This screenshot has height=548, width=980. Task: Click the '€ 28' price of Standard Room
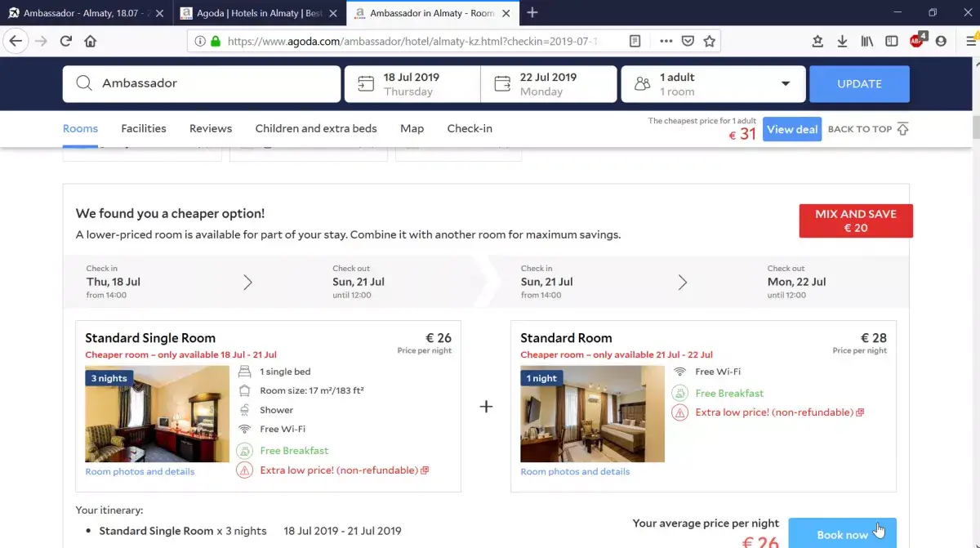[874, 337]
